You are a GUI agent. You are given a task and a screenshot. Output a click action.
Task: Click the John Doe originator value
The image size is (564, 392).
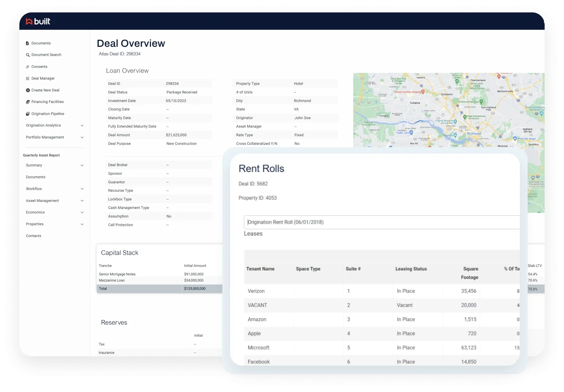(x=303, y=118)
